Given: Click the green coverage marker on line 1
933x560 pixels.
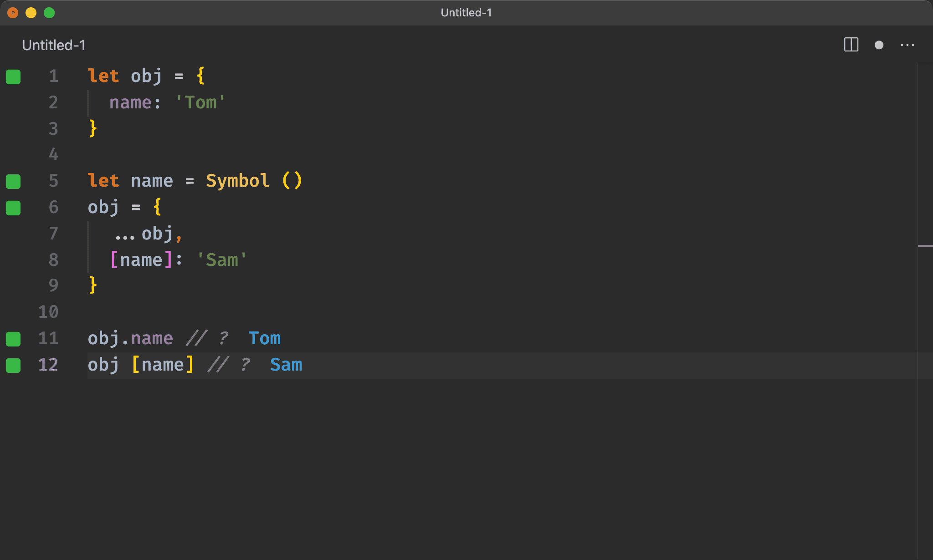Looking at the screenshot, I should point(13,76).
